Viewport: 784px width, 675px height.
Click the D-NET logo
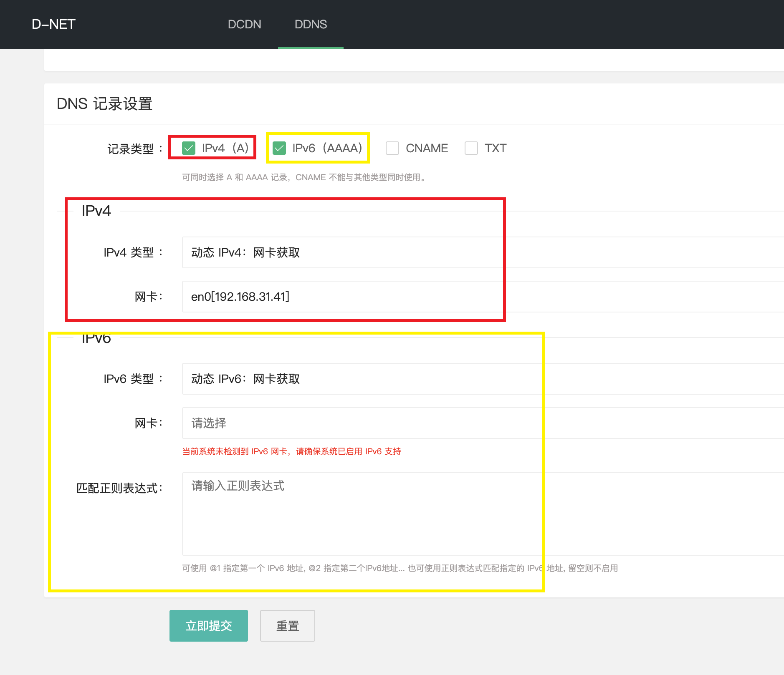coord(53,24)
